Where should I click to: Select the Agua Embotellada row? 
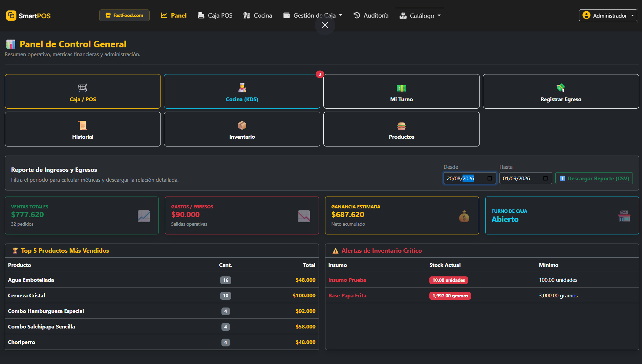coord(162,280)
